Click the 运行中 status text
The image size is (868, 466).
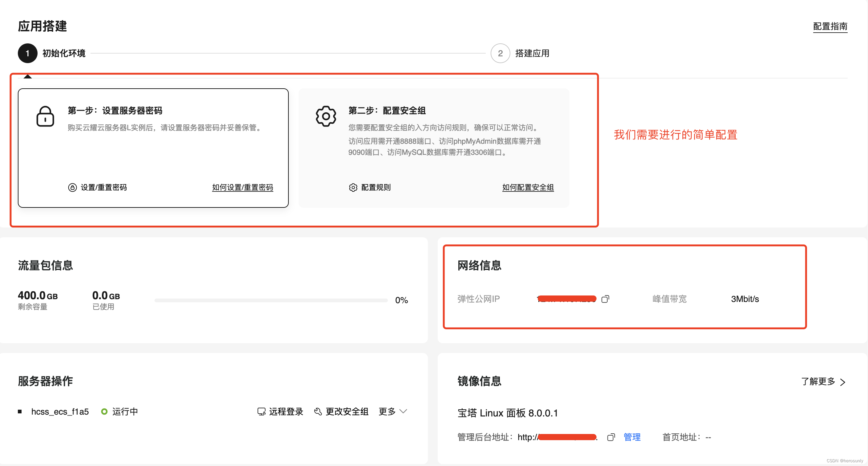125,412
